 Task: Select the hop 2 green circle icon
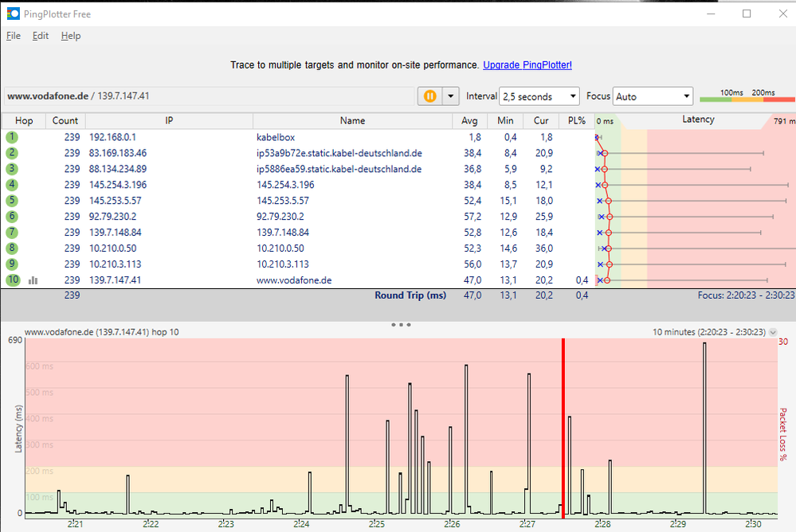pos(12,153)
